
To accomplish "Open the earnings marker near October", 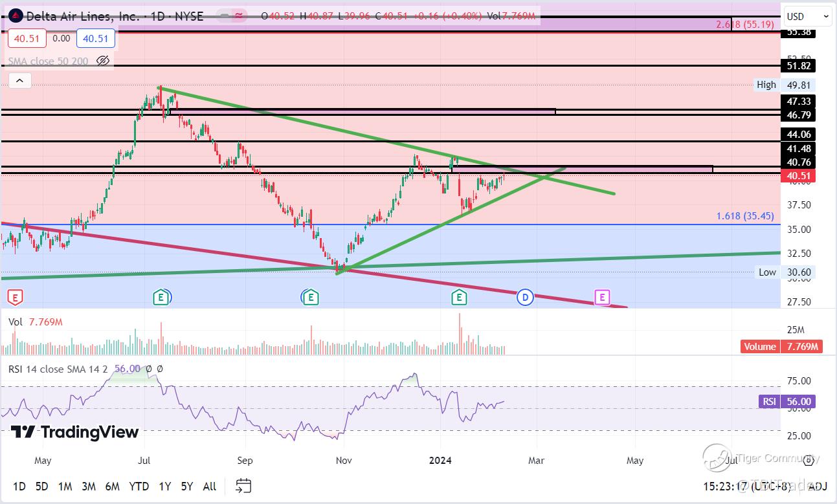I will pyautogui.click(x=310, y=298).
